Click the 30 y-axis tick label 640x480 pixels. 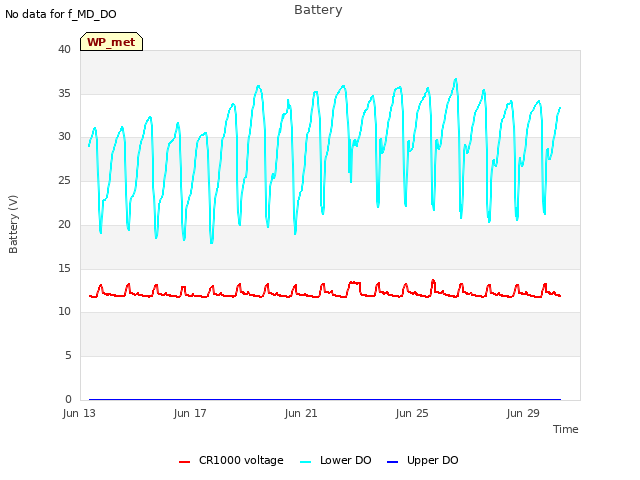click(x=64, y=136)
